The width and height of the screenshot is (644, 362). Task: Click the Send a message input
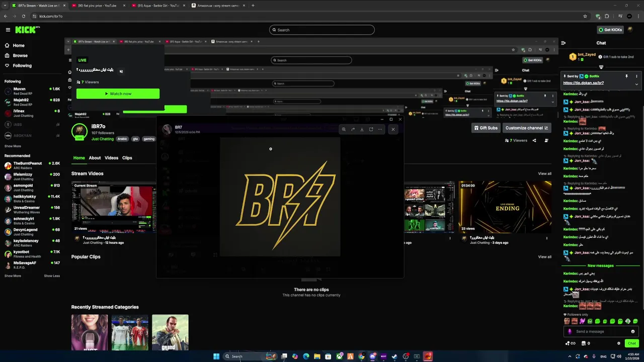pos(601,331)
